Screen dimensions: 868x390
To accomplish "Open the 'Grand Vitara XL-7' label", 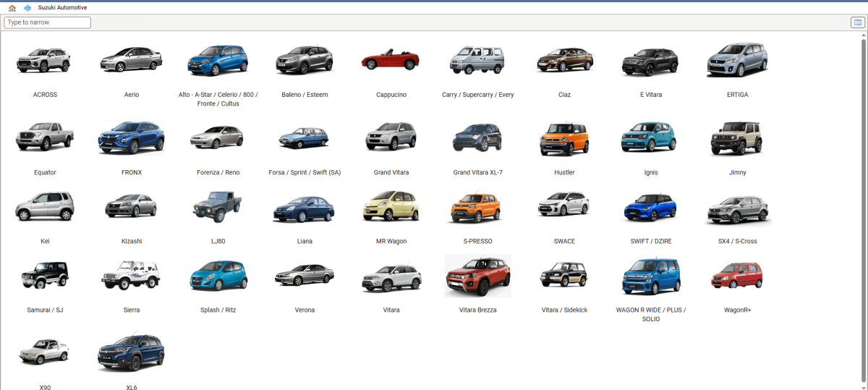I will [x=477, y=173].
